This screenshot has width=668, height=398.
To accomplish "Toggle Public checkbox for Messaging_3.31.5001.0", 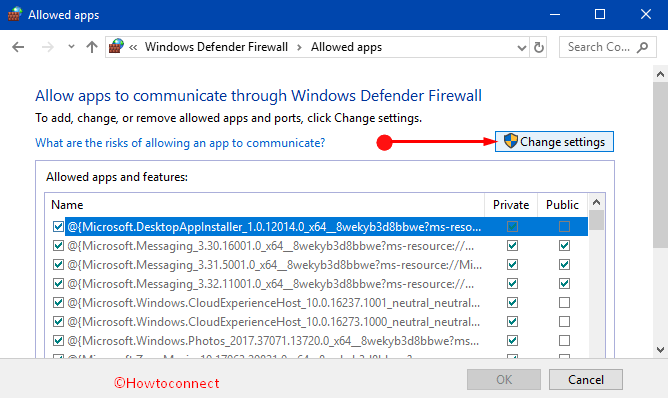I will pos(564,265).
